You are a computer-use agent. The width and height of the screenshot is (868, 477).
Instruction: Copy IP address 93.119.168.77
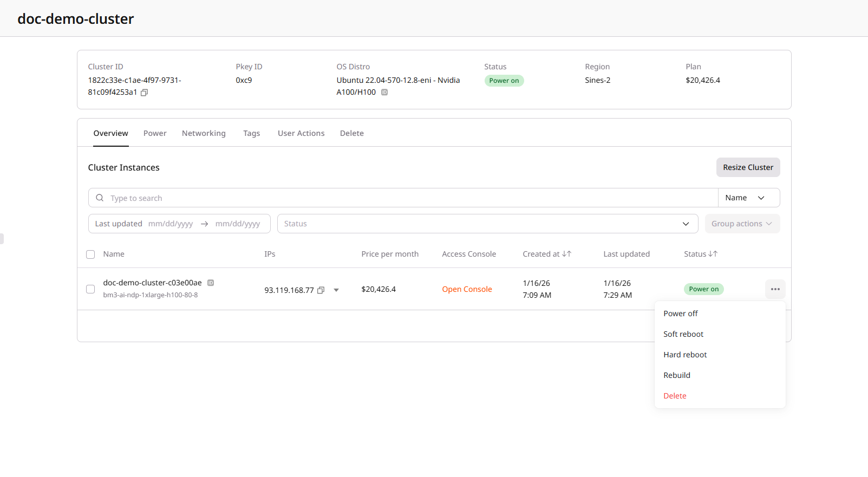321,290
